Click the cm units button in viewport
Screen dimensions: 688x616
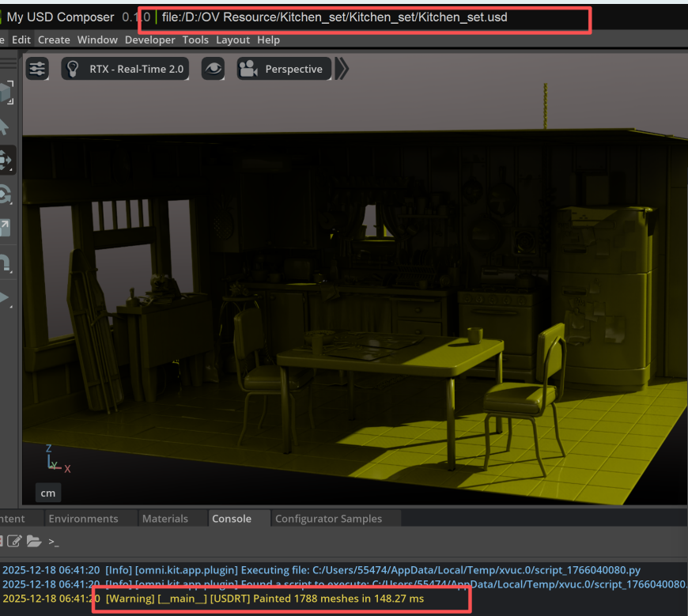(x=48, y=493)
